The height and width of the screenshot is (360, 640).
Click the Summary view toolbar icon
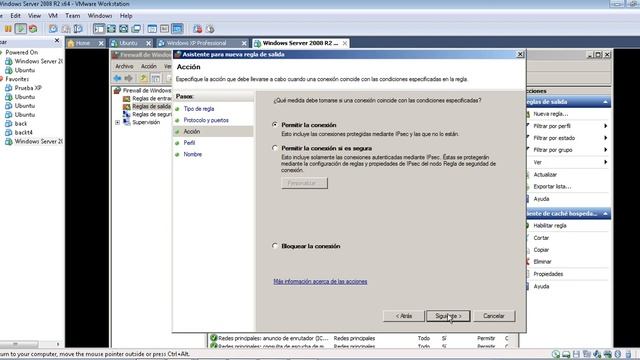coord(152,29)
